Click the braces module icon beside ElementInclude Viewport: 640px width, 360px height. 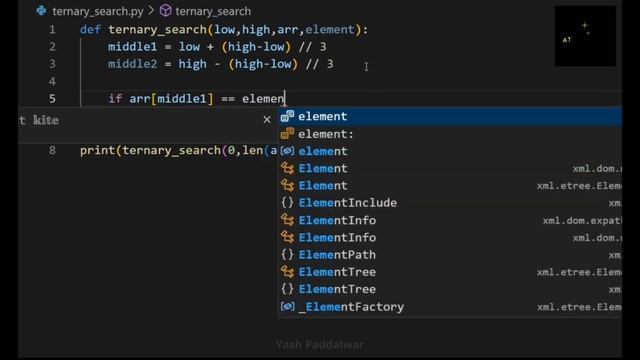[x=287, y=203]
